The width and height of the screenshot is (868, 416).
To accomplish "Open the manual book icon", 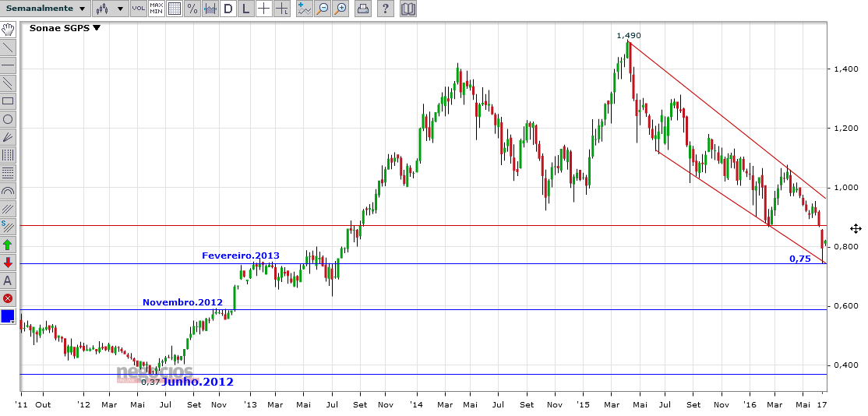I will (x=408, y=9).
